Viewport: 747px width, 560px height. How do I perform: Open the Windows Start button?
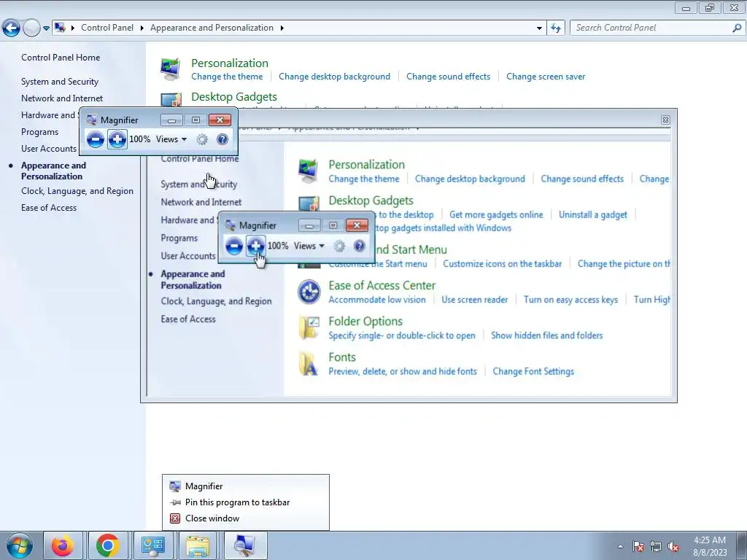pyautogui.click(x=20, y=545)
